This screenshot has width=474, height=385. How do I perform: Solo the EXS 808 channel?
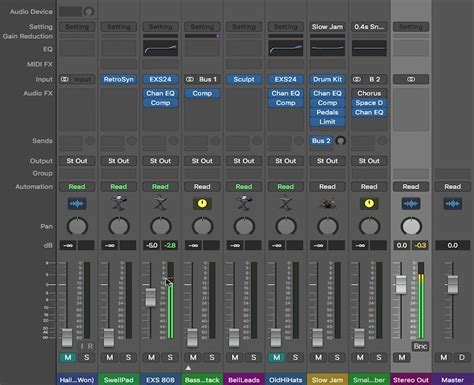170,357
